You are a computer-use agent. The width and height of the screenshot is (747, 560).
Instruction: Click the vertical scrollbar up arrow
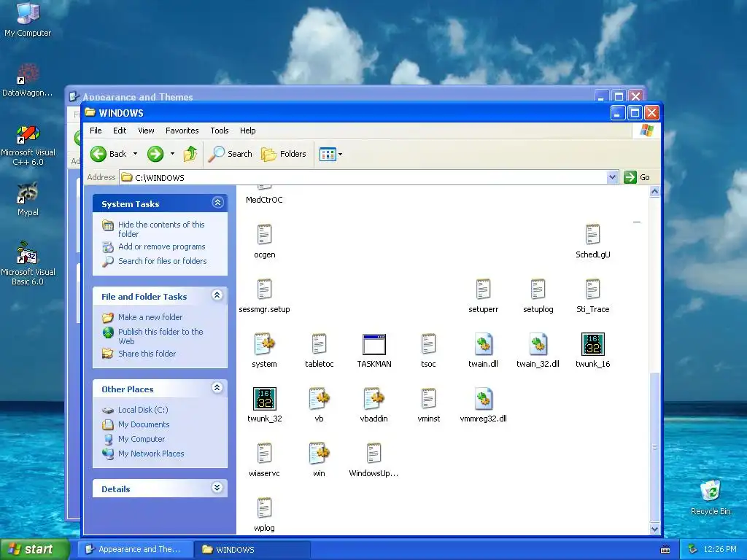[x=654, y=192]
